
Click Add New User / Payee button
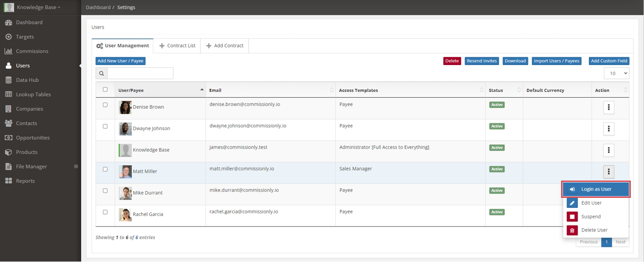121,61
